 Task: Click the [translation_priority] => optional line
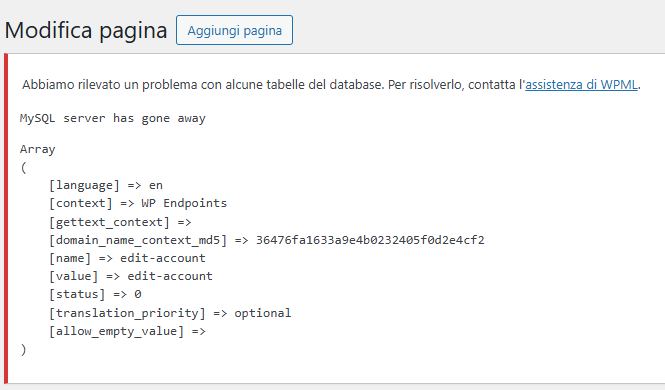[170, 313]
